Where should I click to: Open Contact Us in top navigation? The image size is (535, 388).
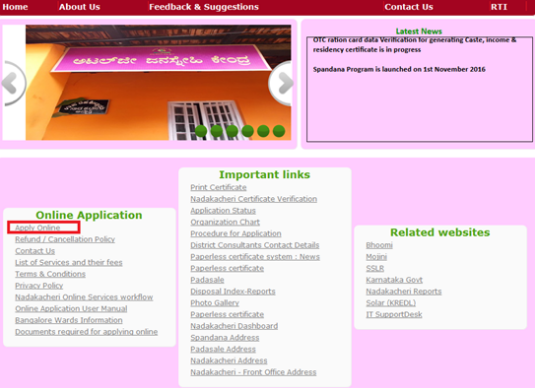(x=408, y=7)
